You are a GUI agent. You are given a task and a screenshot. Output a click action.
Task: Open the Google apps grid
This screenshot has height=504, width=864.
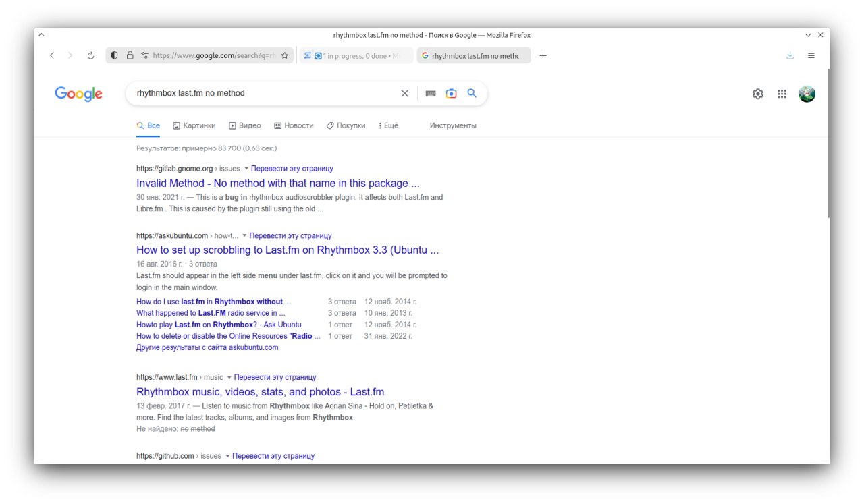pos(782,94)
